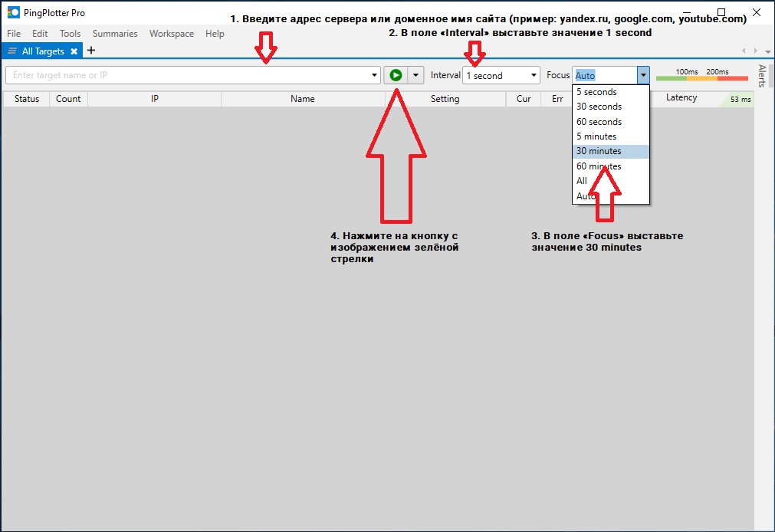775x532 pixels.
Task: Choose 30 minutes in Focus list
Action: point(611,151)
